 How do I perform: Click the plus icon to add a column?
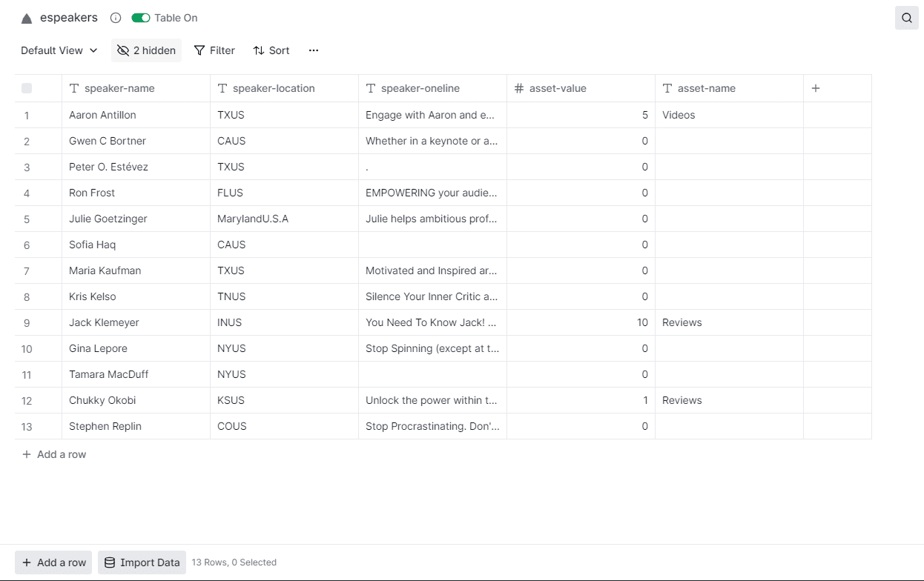[x=816, y=88]
